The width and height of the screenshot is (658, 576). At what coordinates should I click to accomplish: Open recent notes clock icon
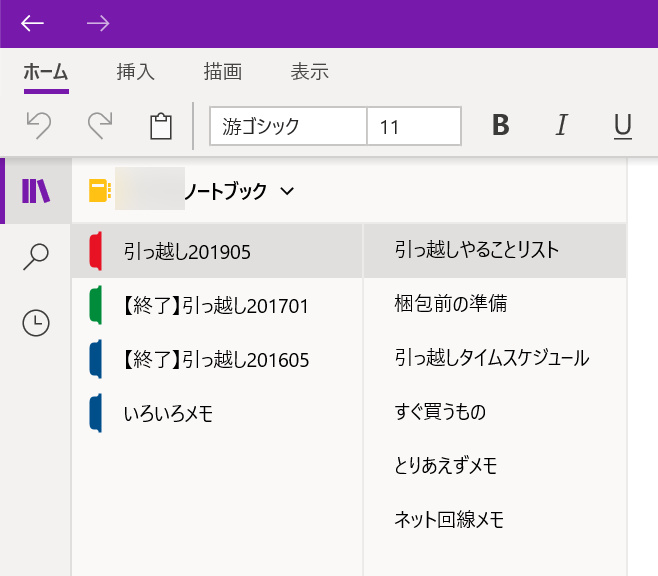[36, 323]
